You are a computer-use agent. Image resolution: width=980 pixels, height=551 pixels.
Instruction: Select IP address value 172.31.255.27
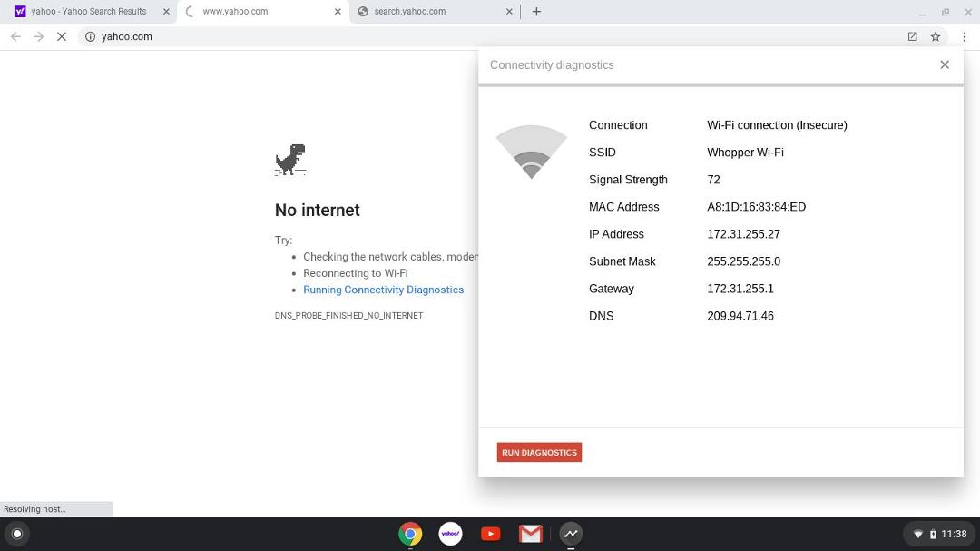click(x=743, y=234)
